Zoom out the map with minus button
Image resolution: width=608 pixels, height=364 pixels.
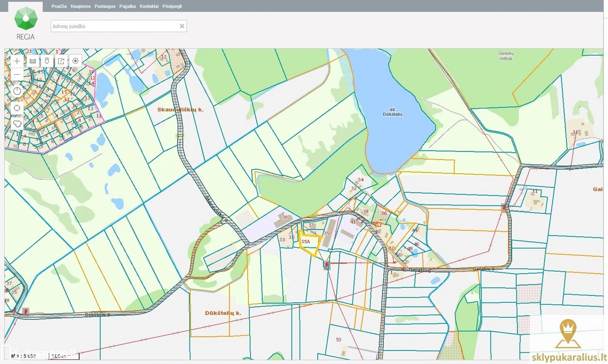pyautogui.click(x=17, y=74)
